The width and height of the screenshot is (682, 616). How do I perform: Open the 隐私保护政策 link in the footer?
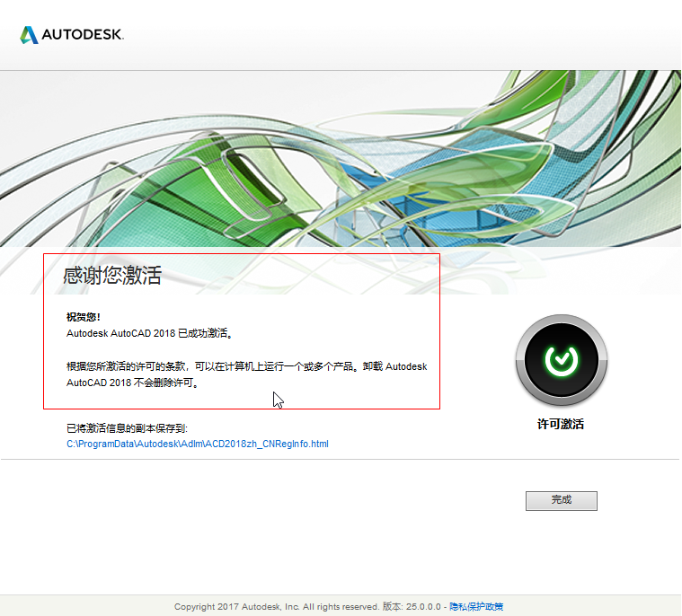click(476, 607)
